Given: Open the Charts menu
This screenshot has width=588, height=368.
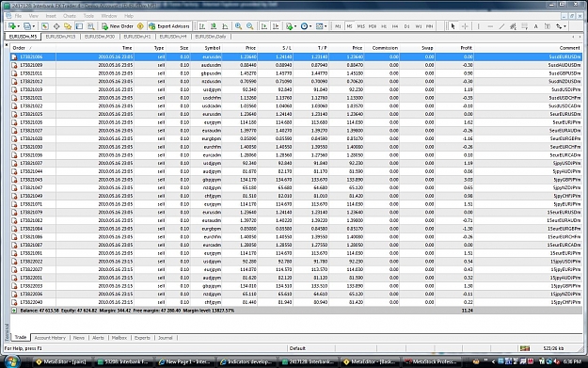Looking at the screenshot, I should tap(70, 16).
